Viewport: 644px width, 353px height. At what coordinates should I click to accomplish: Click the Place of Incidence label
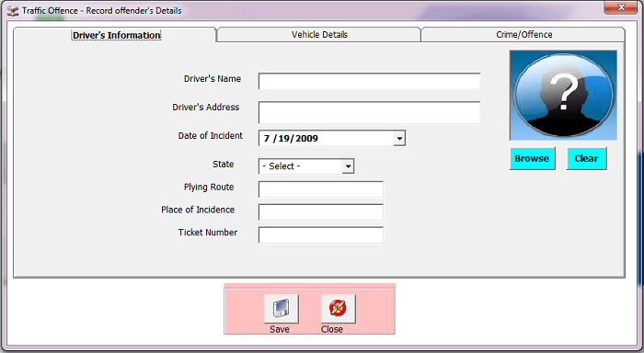pyautogui.click(x=198, y=210)
